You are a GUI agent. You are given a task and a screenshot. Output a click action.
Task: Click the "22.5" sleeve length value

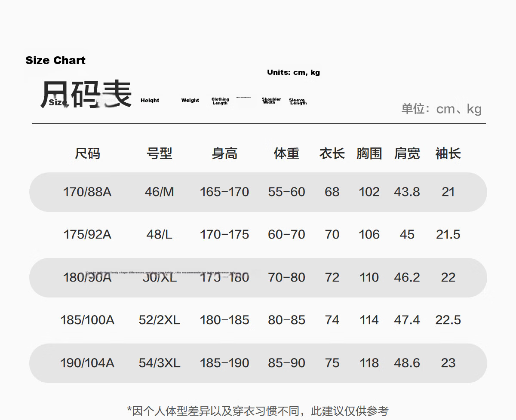[x=448, y=320]
